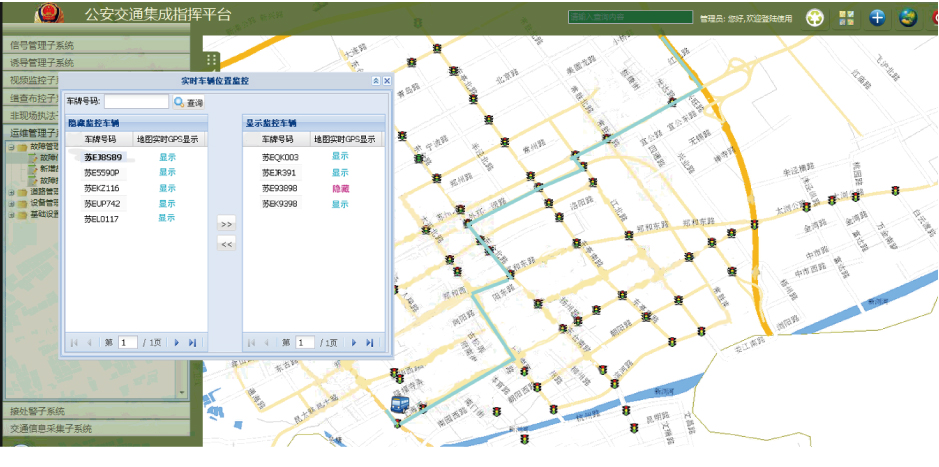Click the blue plus icon in header
The width and height of the screenshot is (939, 467).
[x=877, y=17]
